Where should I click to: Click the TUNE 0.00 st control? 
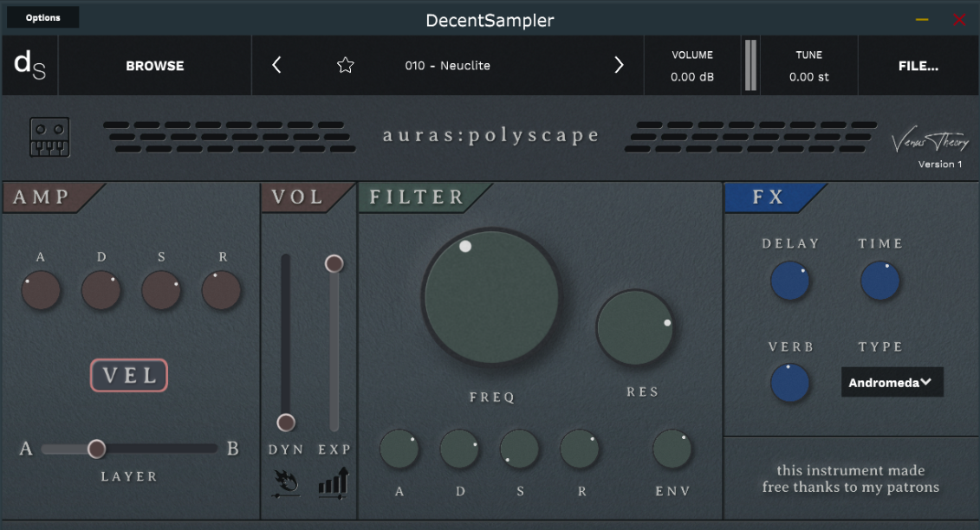coord(808,66)
